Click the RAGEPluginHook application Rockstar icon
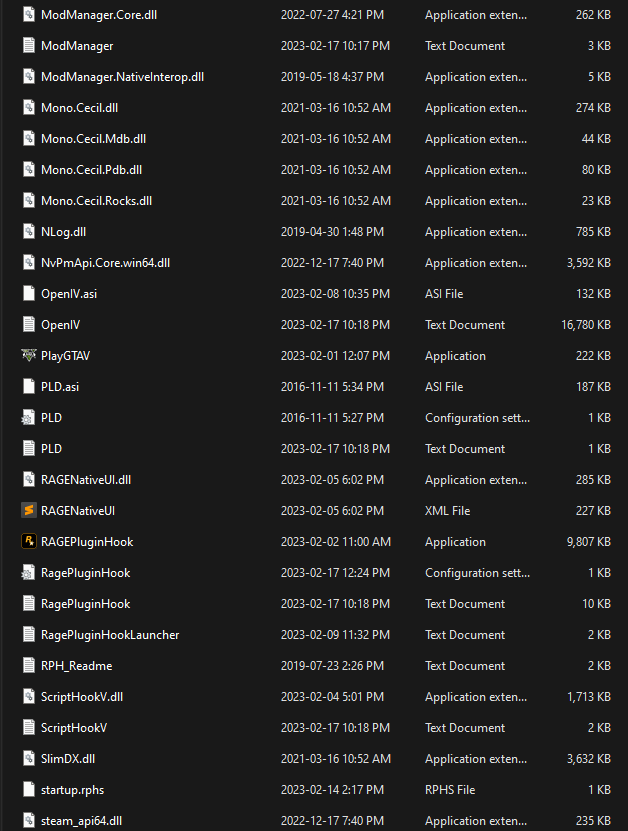This screenshot has width=628, height=831. pos(29,541)
